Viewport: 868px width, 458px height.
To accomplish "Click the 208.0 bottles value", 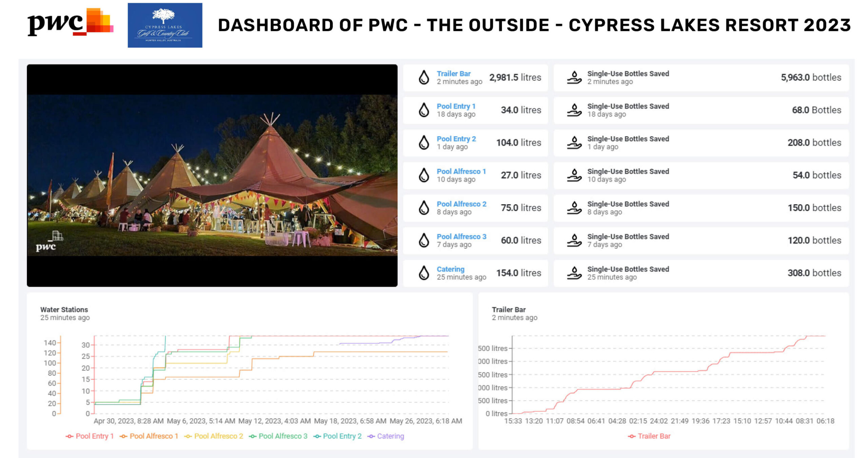I will [x=814, y=142].
